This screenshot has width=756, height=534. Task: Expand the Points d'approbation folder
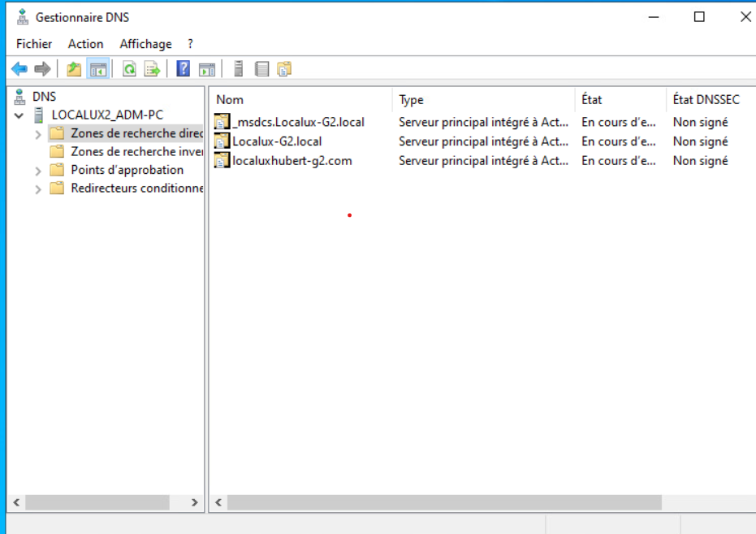pyautogui.click(x=38, y=171)
